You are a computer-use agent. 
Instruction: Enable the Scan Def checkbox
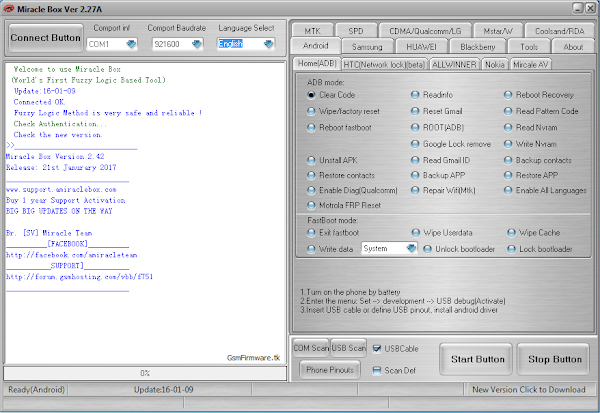(x=377, y=371)
